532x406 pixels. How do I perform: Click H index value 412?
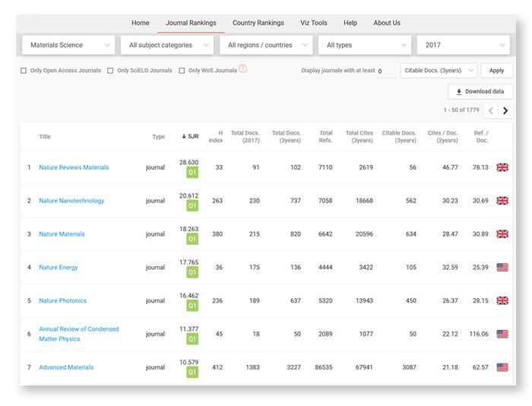[217, 367]
